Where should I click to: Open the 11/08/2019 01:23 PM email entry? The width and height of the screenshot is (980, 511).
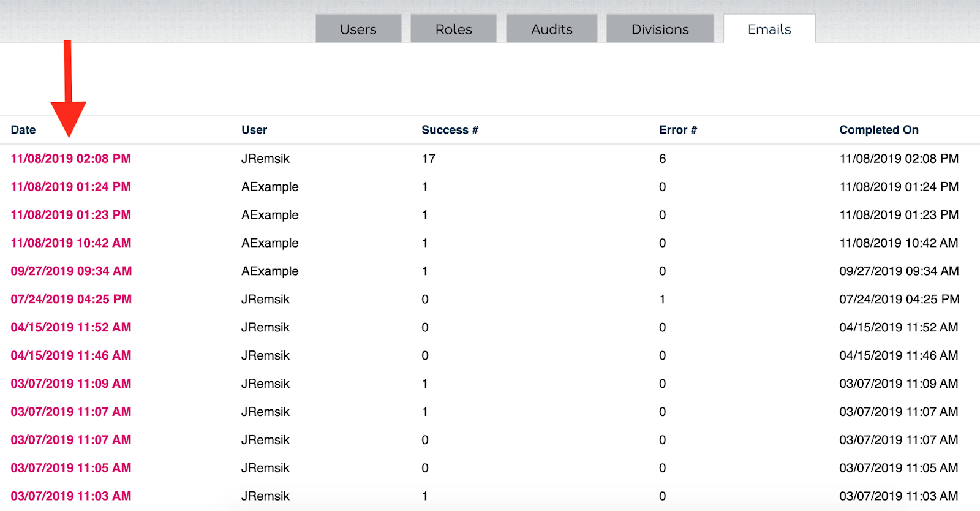point(71,215)
